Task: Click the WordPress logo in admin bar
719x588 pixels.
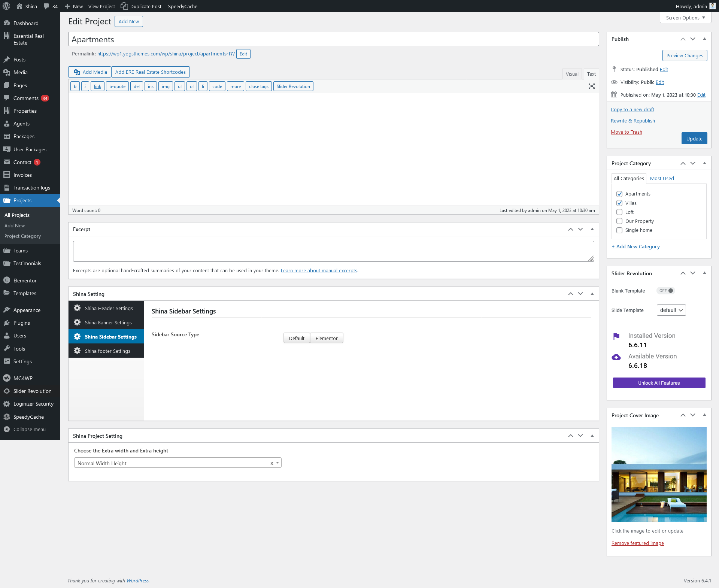Action: pyautogui.click(x=6, y=6)
